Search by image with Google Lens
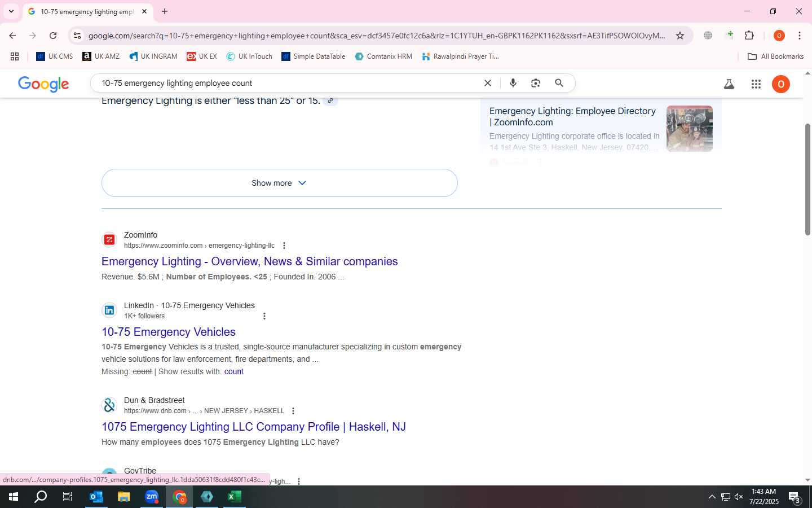Screen dimensions: 812x508 [x=536, y=83]
